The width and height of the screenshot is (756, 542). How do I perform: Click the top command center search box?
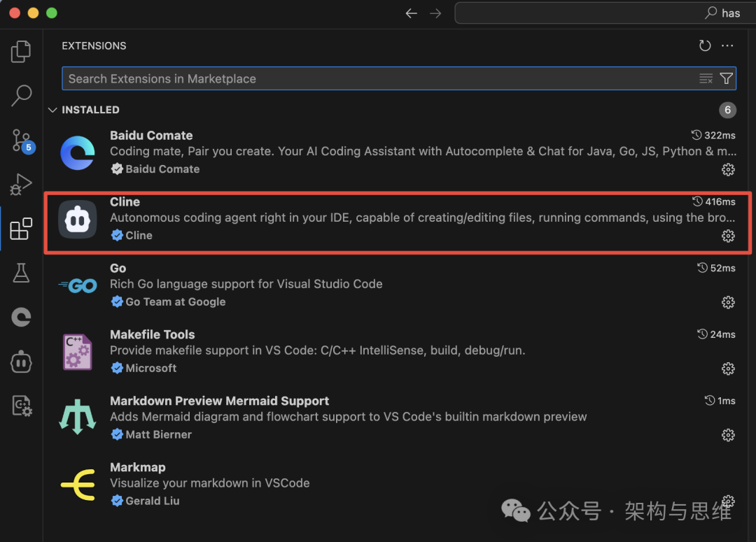coord(605,13)
